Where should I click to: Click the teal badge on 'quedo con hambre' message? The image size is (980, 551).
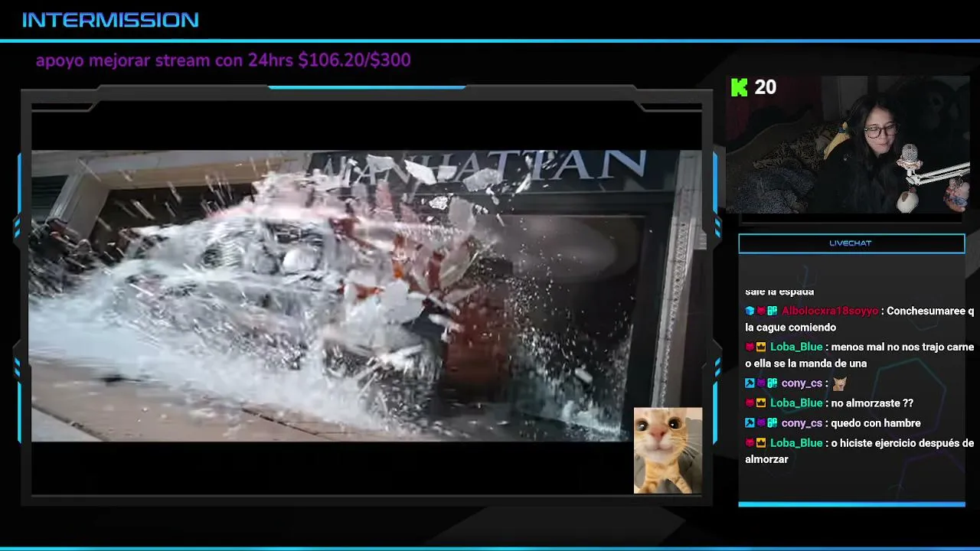pos(773,422)
